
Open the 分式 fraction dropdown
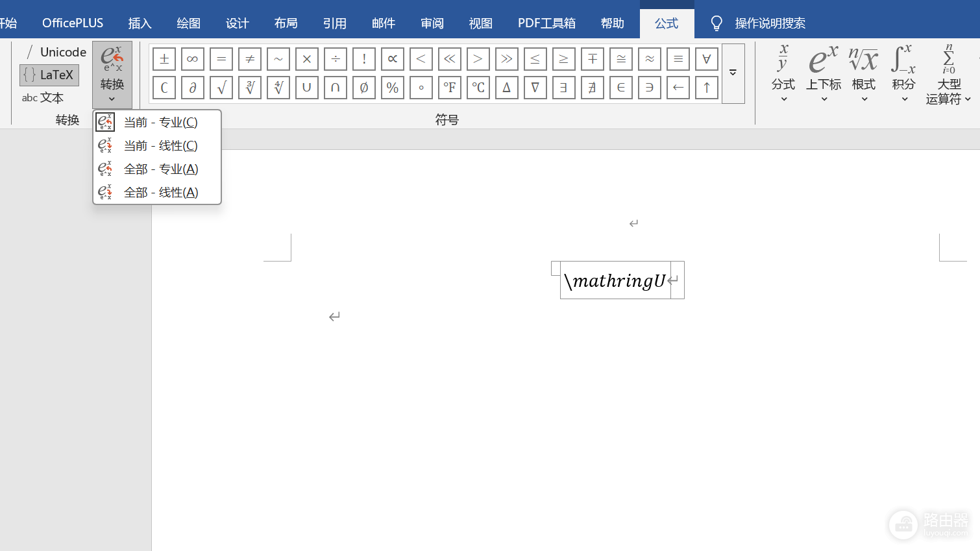pyautogui.click(x=783, y=73)
